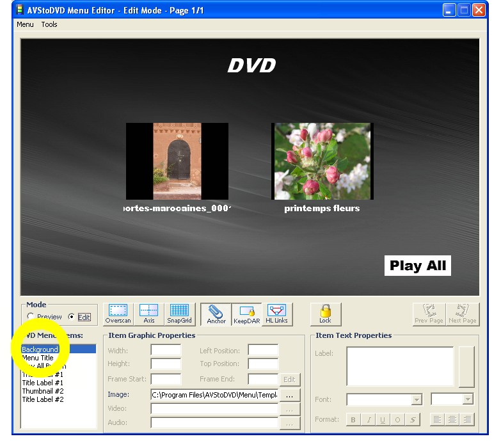
Task: Click the printemps fleurs flower thumbnail
Action: pos(322,161)
